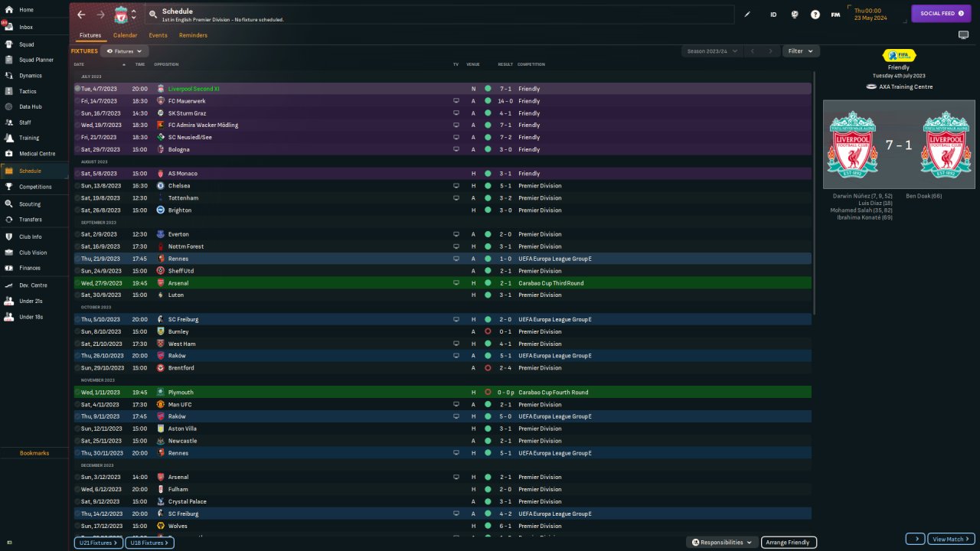Click the Dynamics icon in sidebar
Image resolution: width=980 pixels, height=551 pixels.
[x=9, y=76]
